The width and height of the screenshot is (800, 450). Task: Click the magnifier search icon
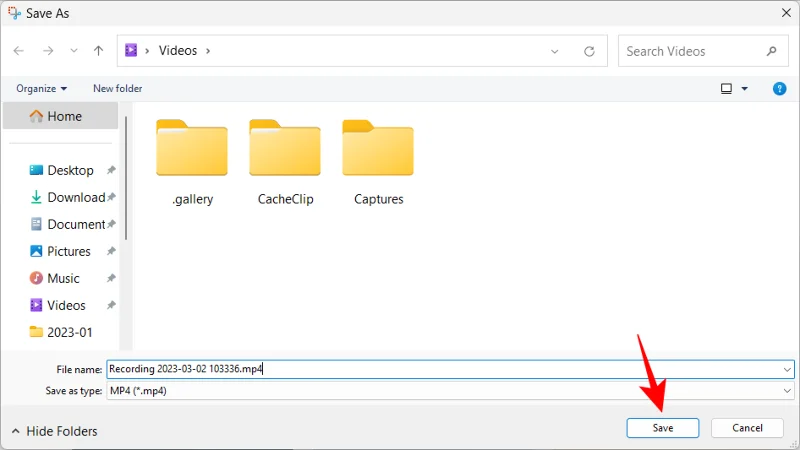pyautogui.click(x=771, y=51)
